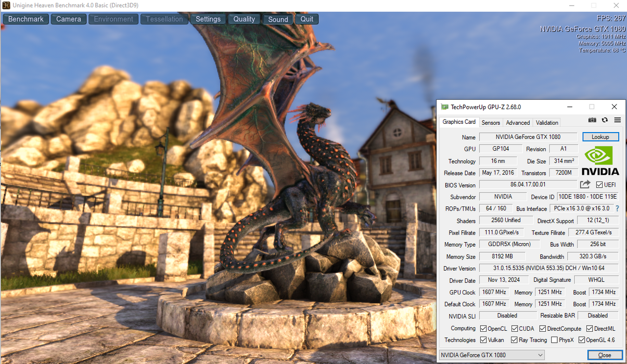Take a GPU-Z screenshot with the camera icon
The image size is (627, 364).
pos(592,120)
